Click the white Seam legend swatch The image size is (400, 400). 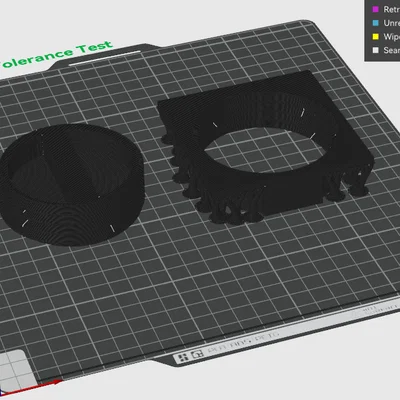coord(376,50)
